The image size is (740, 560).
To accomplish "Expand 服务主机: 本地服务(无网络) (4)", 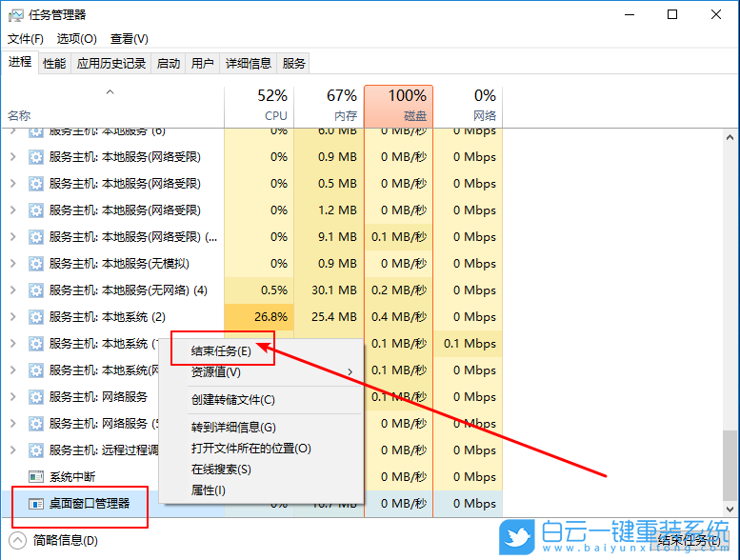I will click(13, 290).
